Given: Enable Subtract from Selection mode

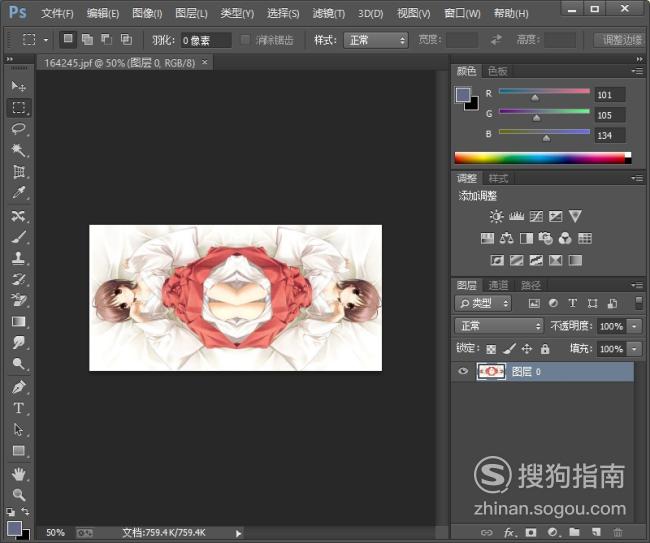Looking at the screenshot, I should tap(107, 39).
